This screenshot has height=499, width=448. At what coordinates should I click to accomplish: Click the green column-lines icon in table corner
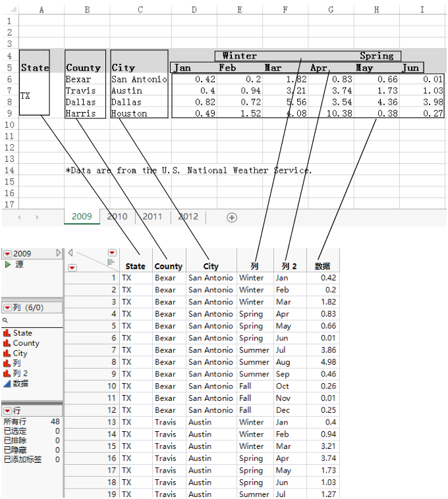pyautogui.click(x=111, y=262)
